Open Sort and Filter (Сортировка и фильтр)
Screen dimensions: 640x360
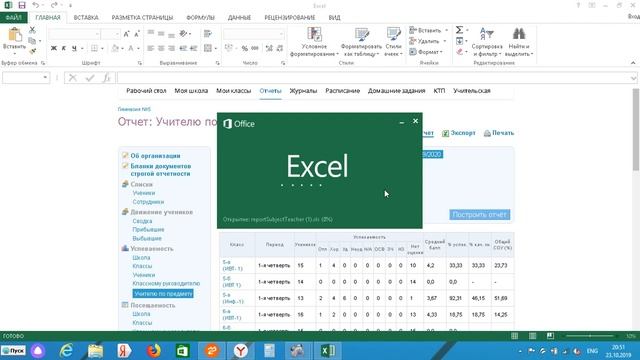pyautogui.click(x=487, y=42)
